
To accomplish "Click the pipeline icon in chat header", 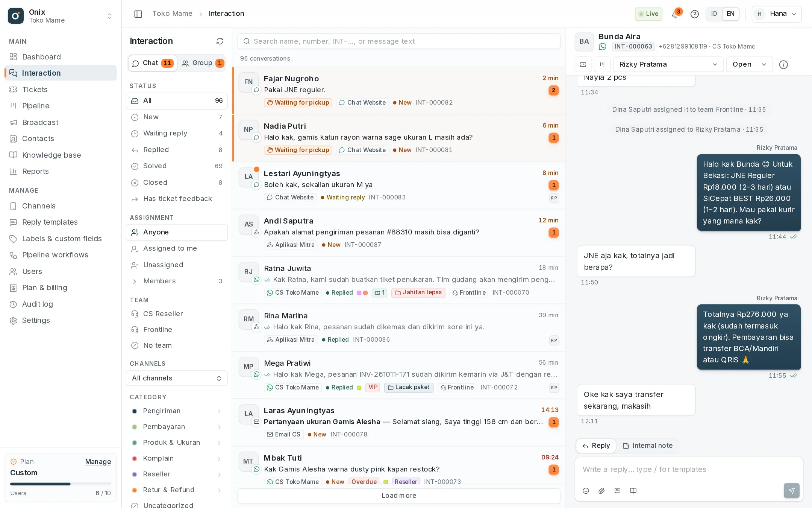I will click(602, 64).
